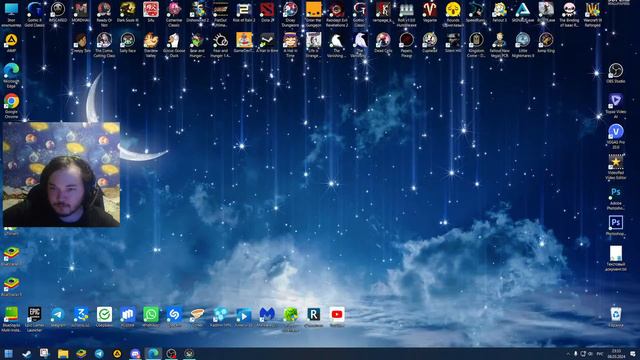Image resolution: width=640 pixels, height=360 pixels.
Task: Select the Adobe Photoshop icon with light Ps
Action: point(616,198)
